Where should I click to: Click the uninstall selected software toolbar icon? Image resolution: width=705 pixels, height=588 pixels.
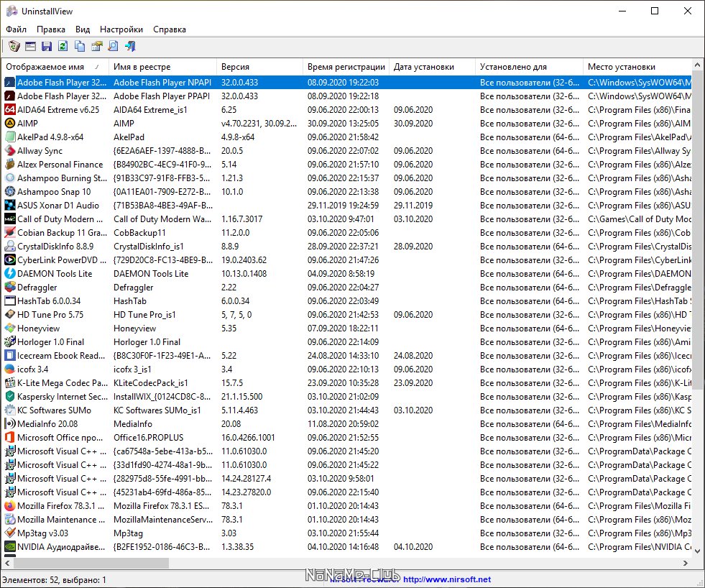coord(14,47)
